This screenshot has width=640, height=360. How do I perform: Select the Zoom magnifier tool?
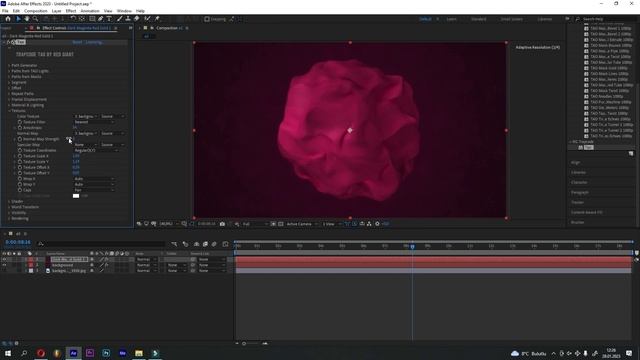[x=36, y=19]
